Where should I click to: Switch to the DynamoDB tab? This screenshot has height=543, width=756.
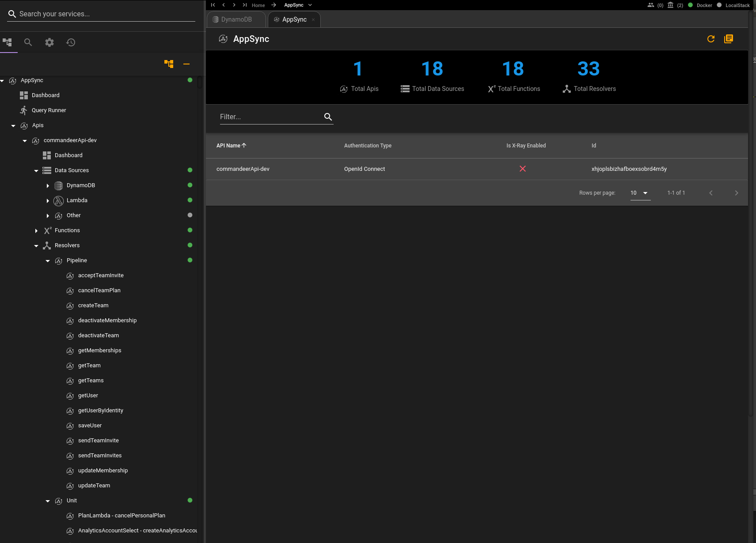236,19
